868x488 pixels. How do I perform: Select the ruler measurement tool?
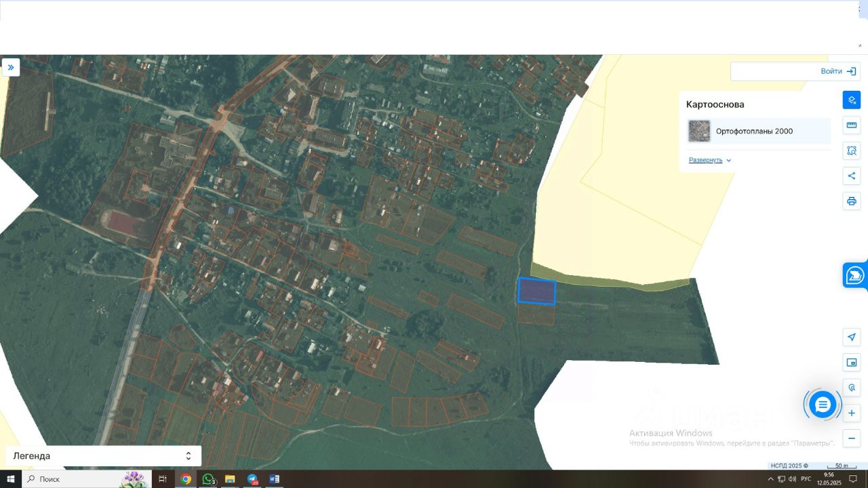[x=852, y=125]
